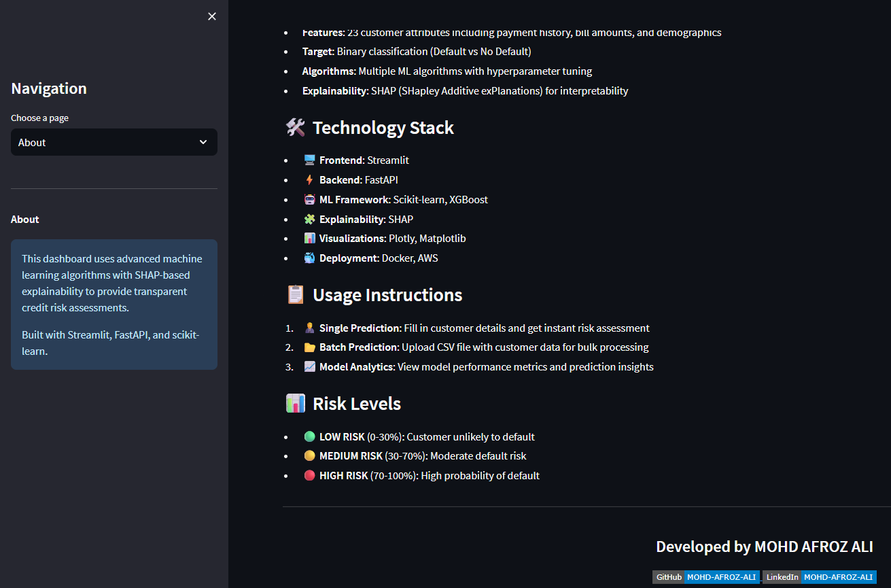Screen dimensions: 891x588
Task: Click the bar chart icon beside Risk Levels
Action: (x=296, y=404)
